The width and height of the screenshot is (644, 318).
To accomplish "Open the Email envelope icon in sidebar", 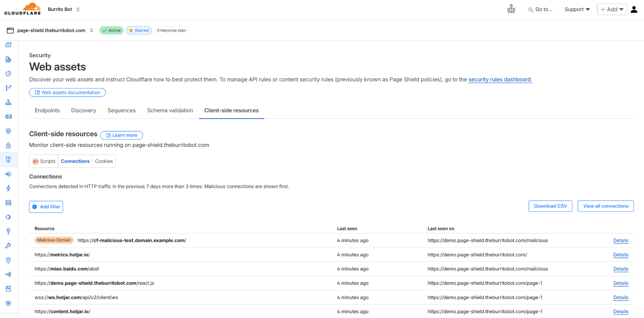I will (x=8, y=117).
